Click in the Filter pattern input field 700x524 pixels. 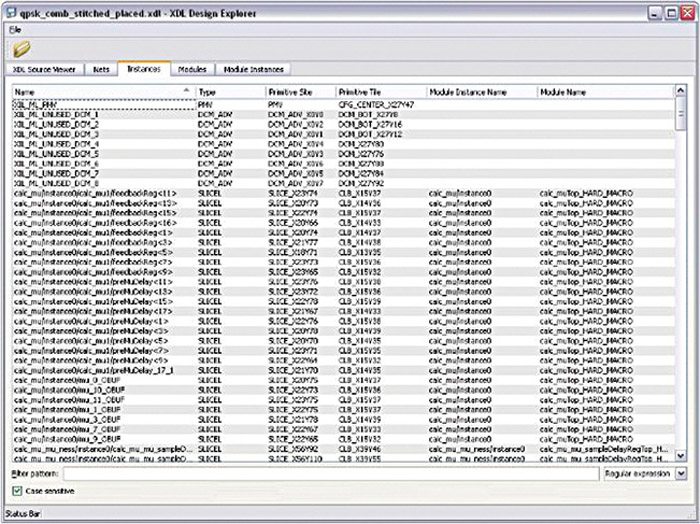coord(330,473)
